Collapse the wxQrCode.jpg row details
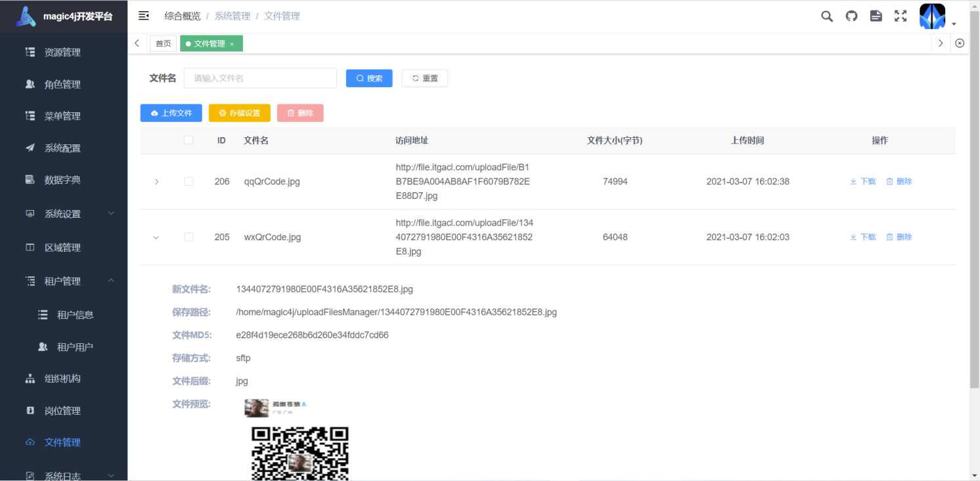 click(156, 238)
